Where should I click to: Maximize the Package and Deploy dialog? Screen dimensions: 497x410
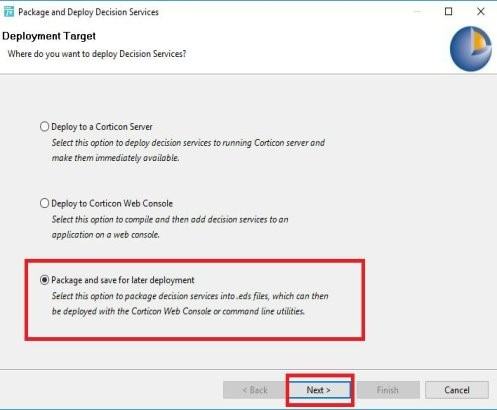tap(449, 12)
